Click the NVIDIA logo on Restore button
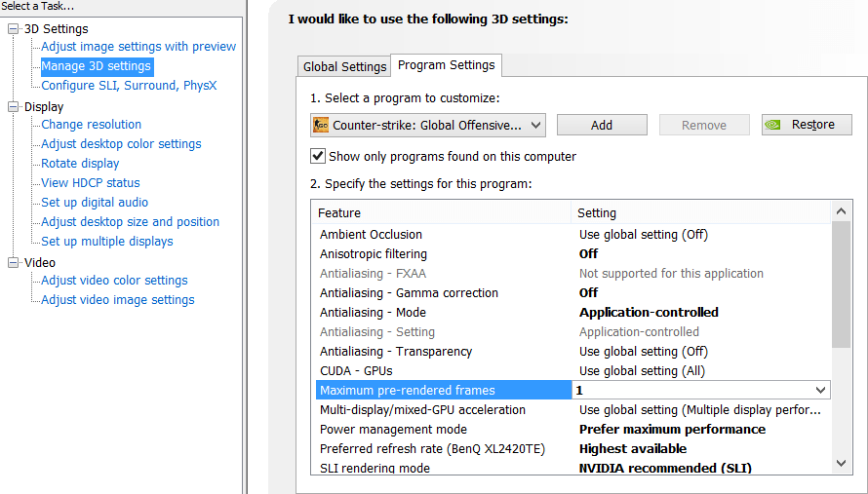The width and height of the screenshot is (868, 494). (x=772, y=125)
